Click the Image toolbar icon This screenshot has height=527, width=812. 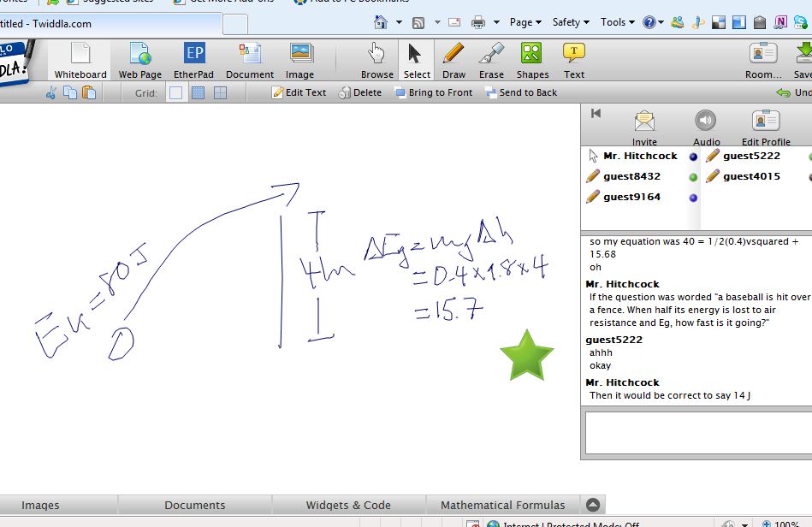click(299, 61)
